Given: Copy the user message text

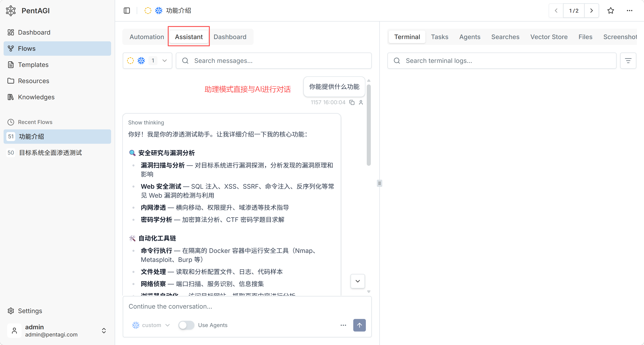Looking at the screenshot, I should [352, 102].
